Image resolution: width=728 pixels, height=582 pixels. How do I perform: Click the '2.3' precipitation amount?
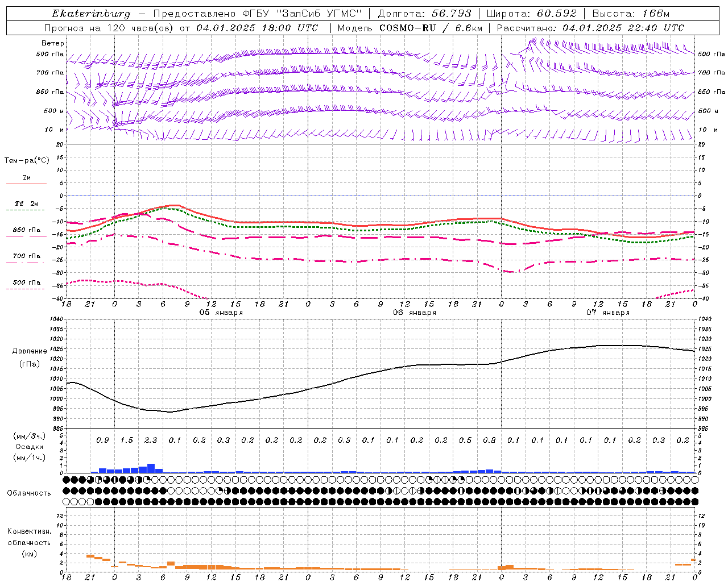pos(151,440)
